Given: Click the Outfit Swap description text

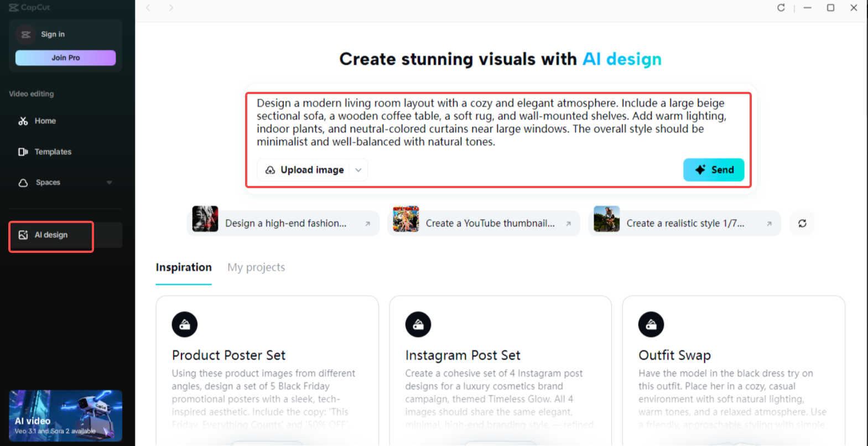Looking at the screenshot, I should [x=732, y=399].
